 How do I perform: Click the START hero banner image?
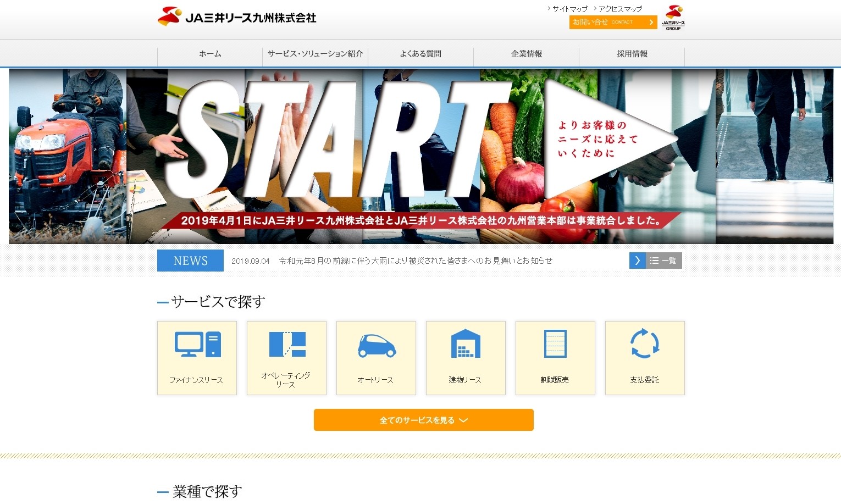click(x=421, y=157)
